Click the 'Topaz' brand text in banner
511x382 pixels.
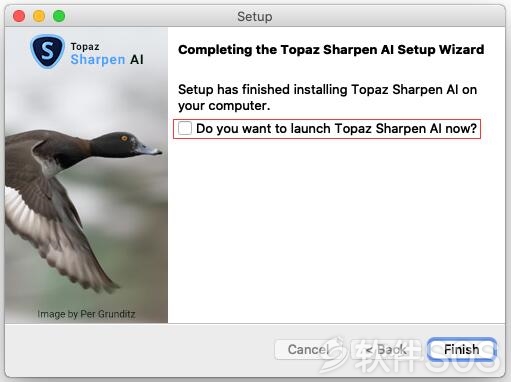(85, 46)
